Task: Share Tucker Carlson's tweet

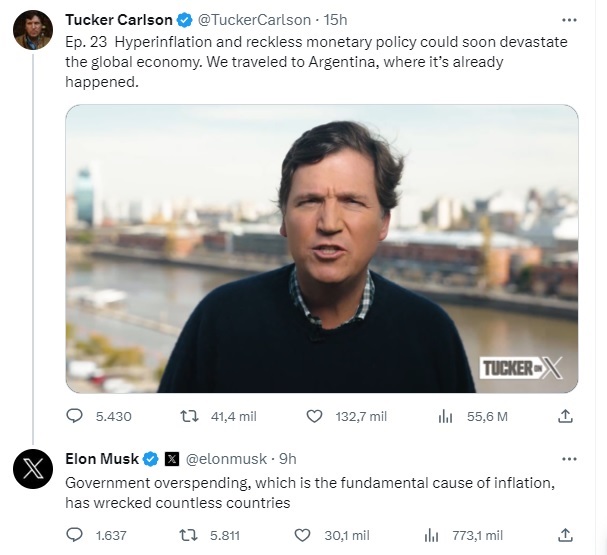Action: (x=566, y=416)
